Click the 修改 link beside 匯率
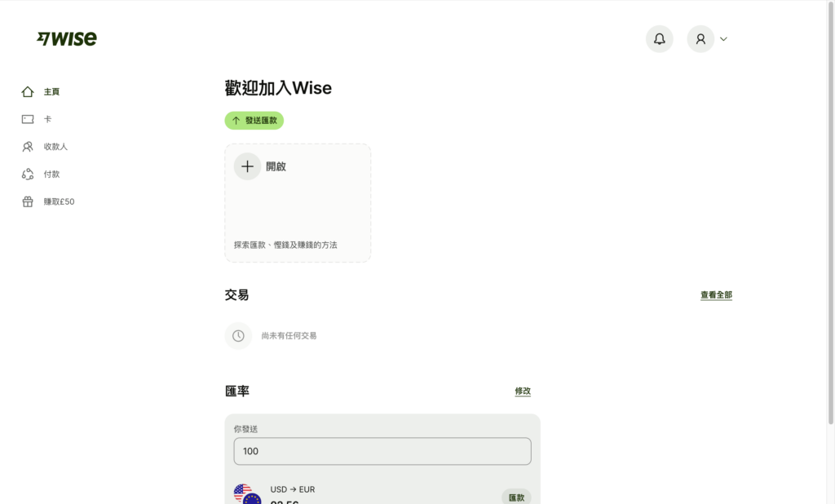 pos(523,391)
